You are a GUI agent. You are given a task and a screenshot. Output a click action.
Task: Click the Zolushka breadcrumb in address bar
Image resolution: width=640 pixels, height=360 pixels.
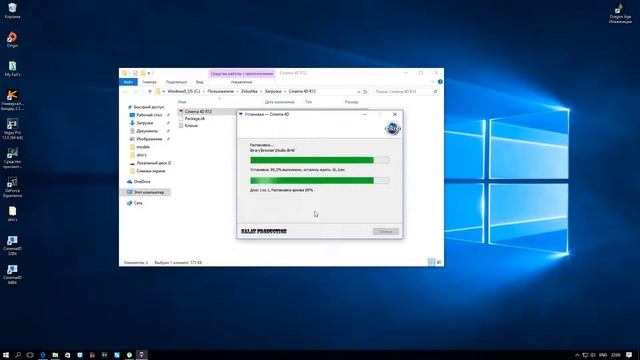249,91
